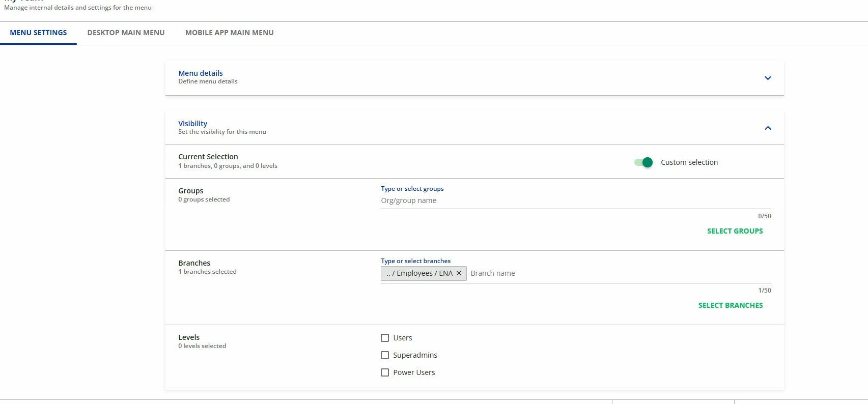The width and height of the screenshot is (868, 404).
Task: Focus the Org/group name field
Action: (575, 200)
